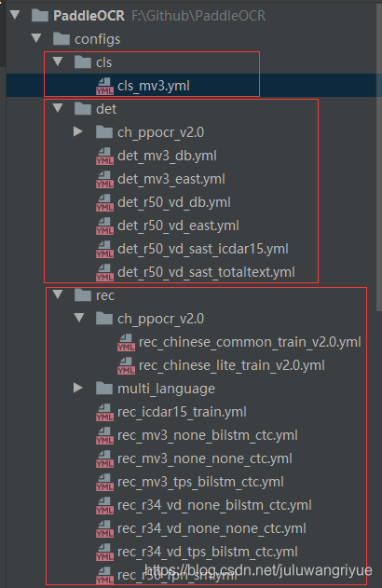Viewport: 382px width, 588px height.
Task: Select det_mv3_east.yml file
Action: point(171,179)
